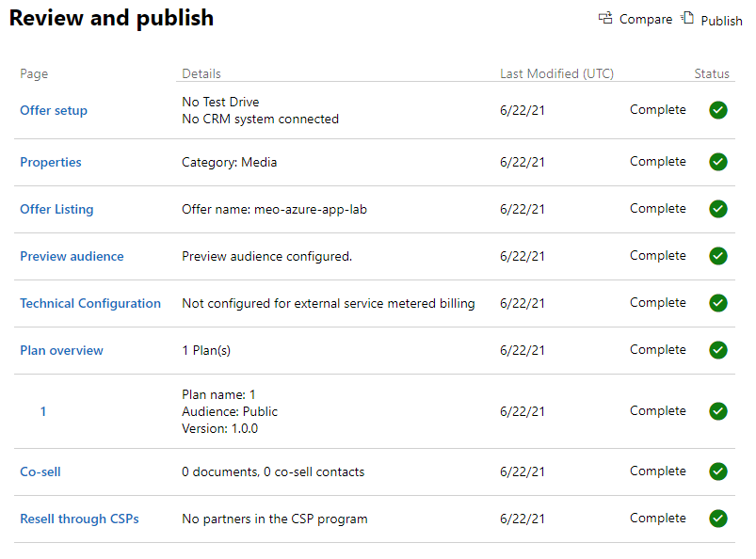Viewport: 756px width, 559px height.
Task: Click the Last Modified (UTC) column header
Action: coord(555,73)
